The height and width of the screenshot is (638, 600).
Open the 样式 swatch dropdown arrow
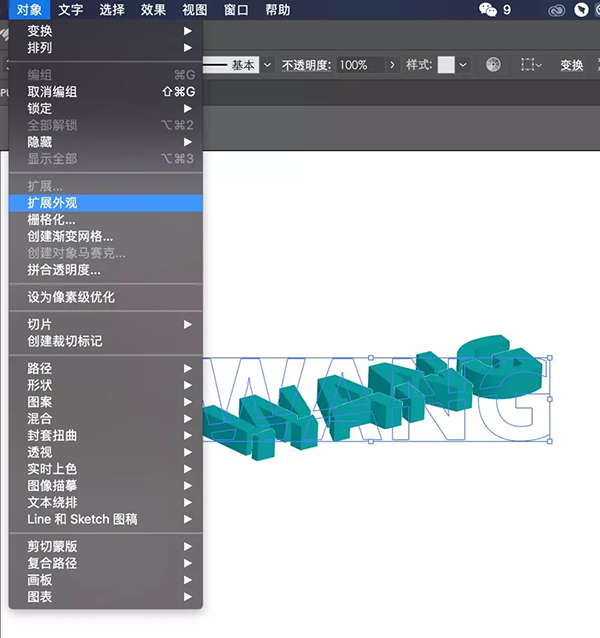click(463, 65)
